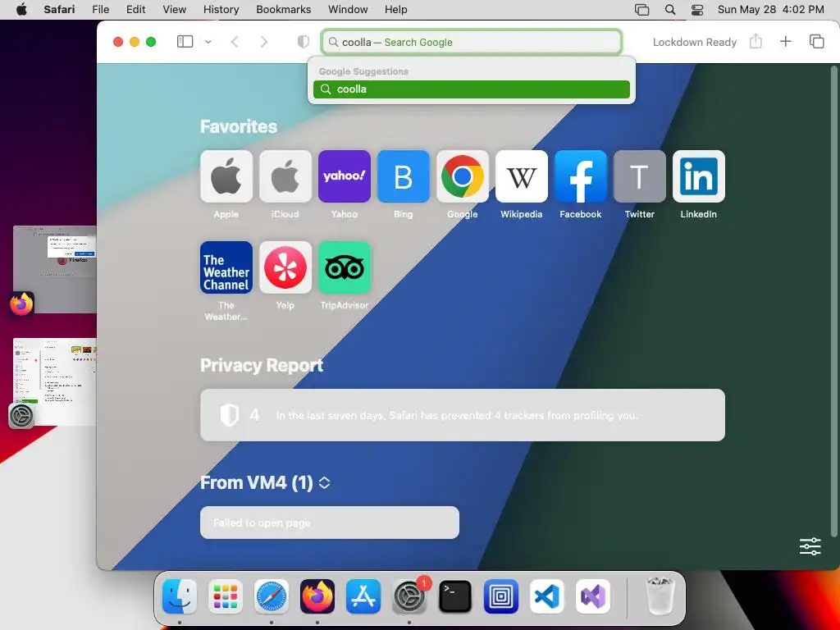The width and height of the screenshot is (840, 630).
Task: Open Launchpad from the Dock
Action: click(x=225, y=596)
